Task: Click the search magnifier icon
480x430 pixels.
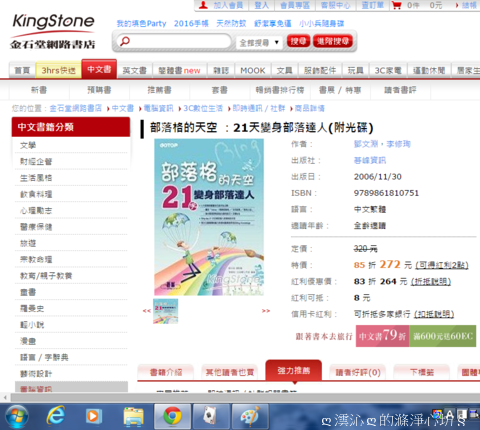Action: pos(125,41)
